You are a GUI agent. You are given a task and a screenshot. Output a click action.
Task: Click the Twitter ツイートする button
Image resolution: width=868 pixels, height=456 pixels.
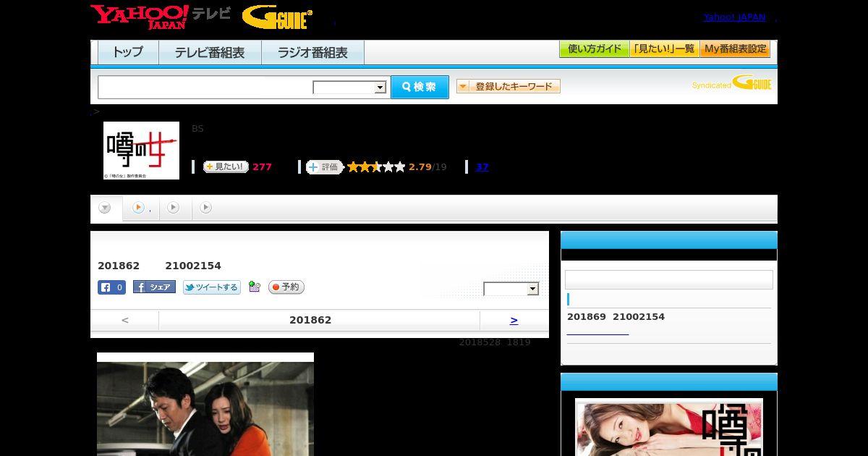coord(212,287)
